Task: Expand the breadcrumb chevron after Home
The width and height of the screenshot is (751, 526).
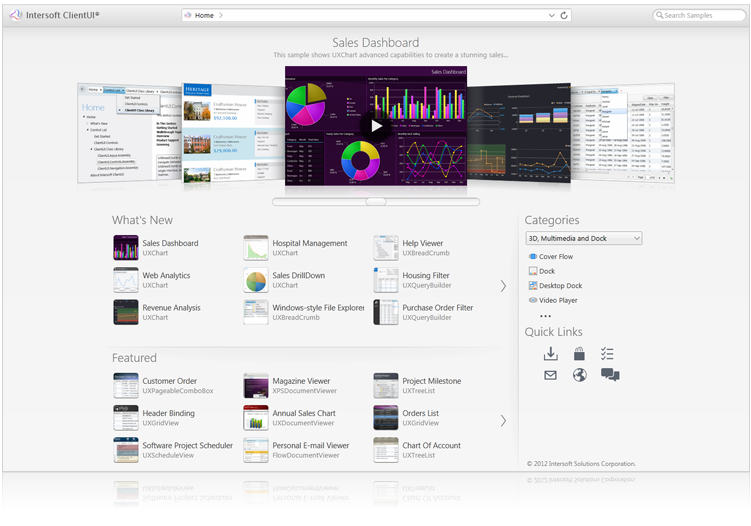Action: pos(221,15)
